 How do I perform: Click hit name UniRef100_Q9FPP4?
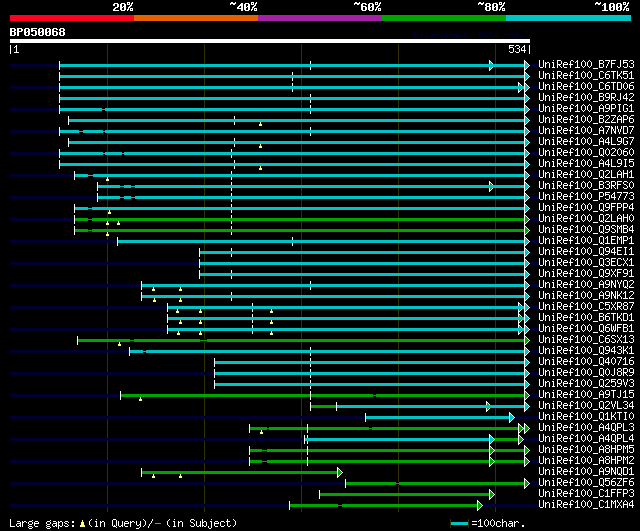tap(586, 208)
